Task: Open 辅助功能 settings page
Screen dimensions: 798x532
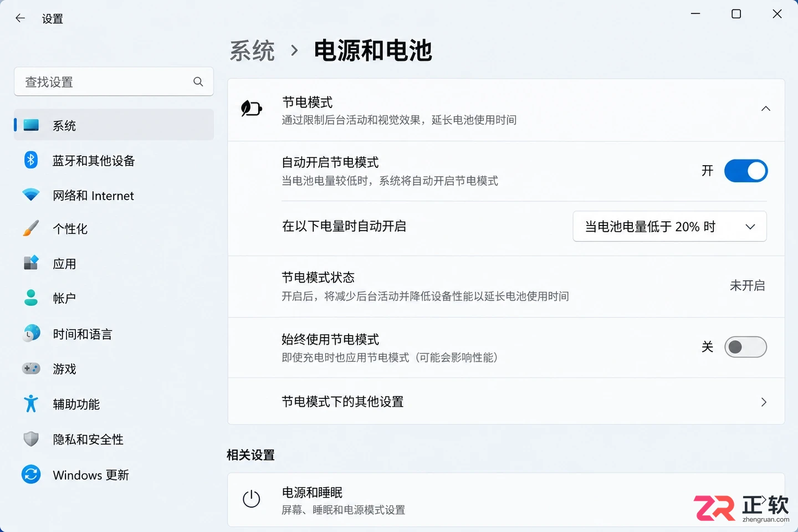Action: 114,405
